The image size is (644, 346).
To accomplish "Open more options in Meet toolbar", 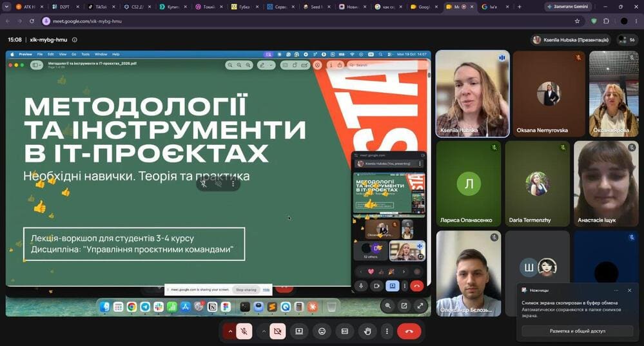I will tap(387, 331).
